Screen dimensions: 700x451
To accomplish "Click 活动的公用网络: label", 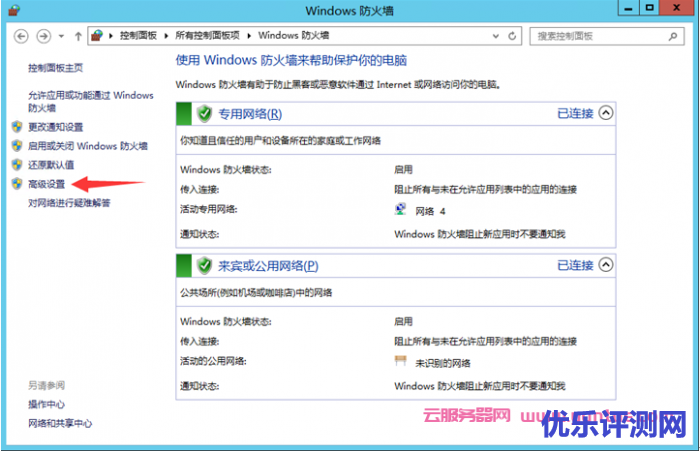I will point(213,361).
